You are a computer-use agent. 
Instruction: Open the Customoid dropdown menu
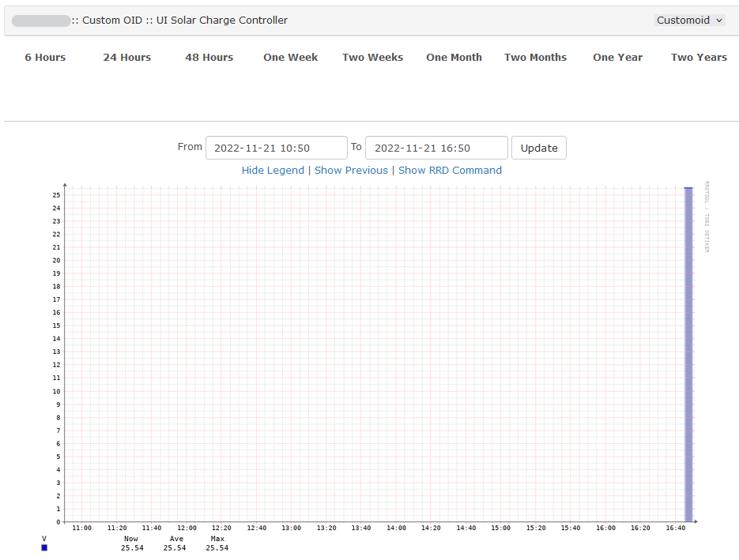pyautogui.click(x=688, y=21)
